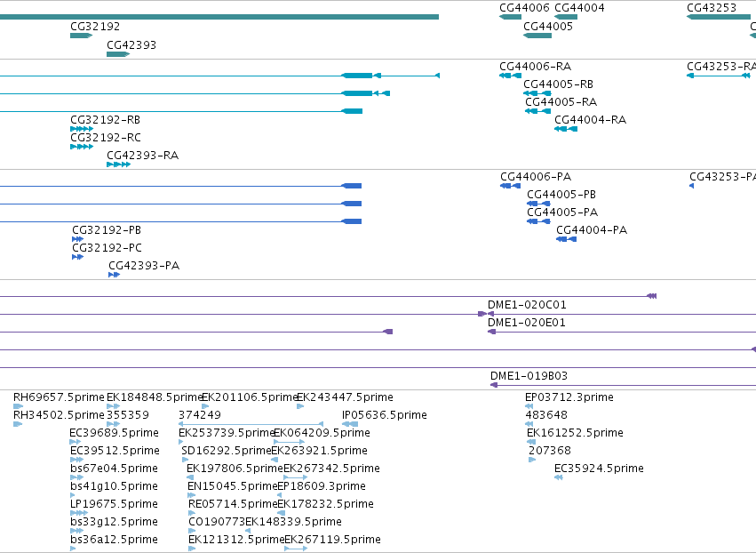The height and width of the screenshot is (553, 756).
Task: Open the DME1-019B03 feature label
Action: [529, 376]
